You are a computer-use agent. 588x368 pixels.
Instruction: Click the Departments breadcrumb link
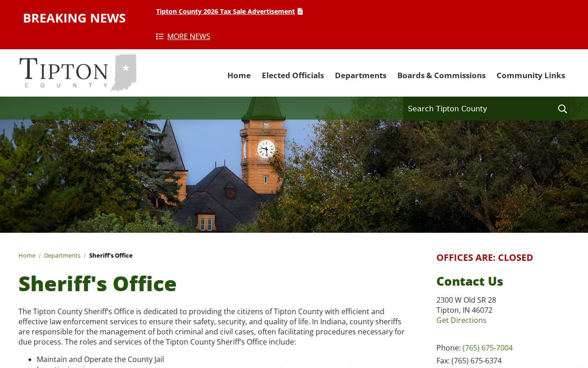pos(62,255)
